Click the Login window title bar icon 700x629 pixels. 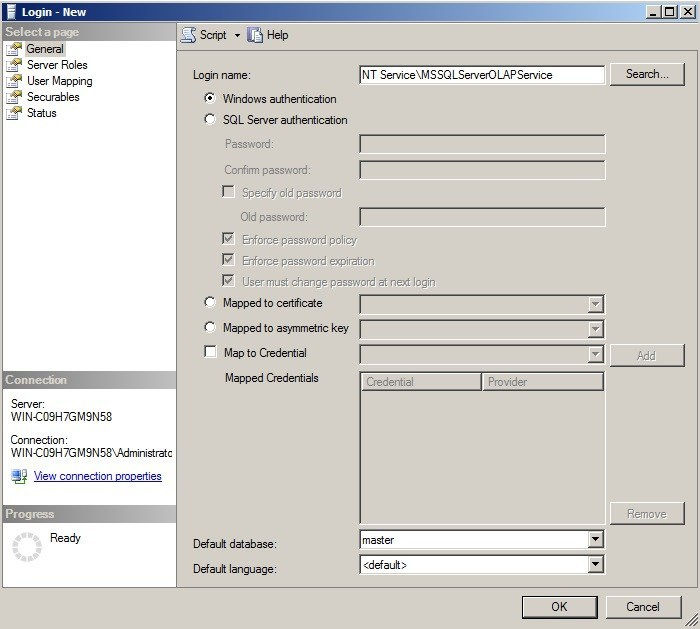coord(12,12)
